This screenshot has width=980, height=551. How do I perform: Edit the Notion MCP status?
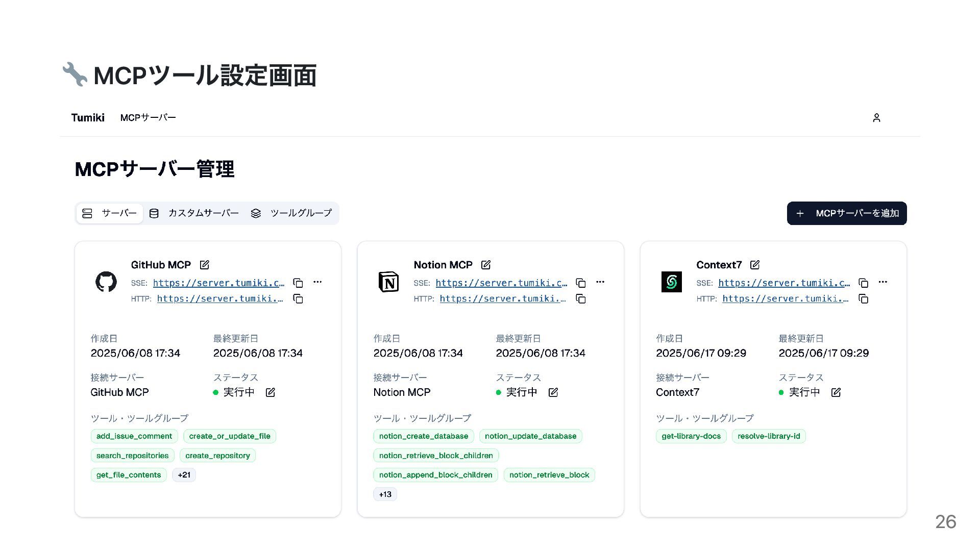coord(553,392)
